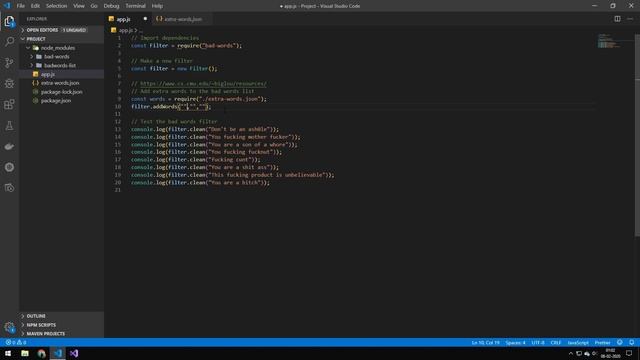The height and width of the screenshot is (360, 640).
Task: Click the CRLF end-of-line indicator
Action: (x=556, y=342)
